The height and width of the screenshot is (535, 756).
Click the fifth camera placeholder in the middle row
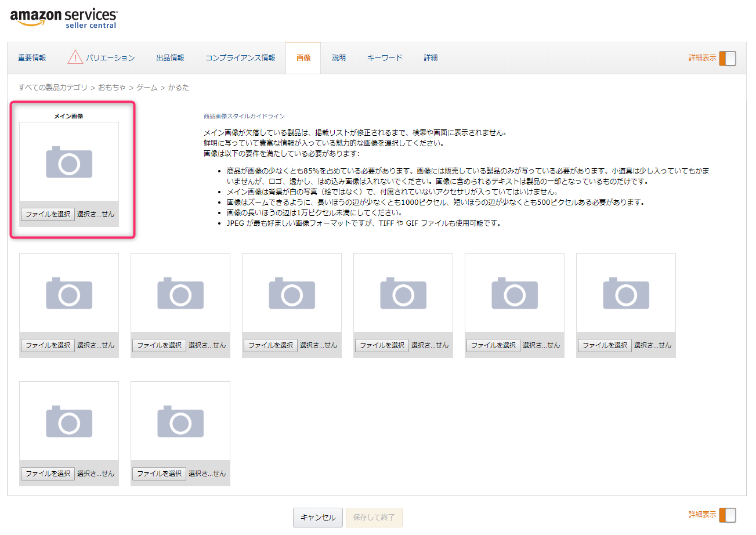514,292
